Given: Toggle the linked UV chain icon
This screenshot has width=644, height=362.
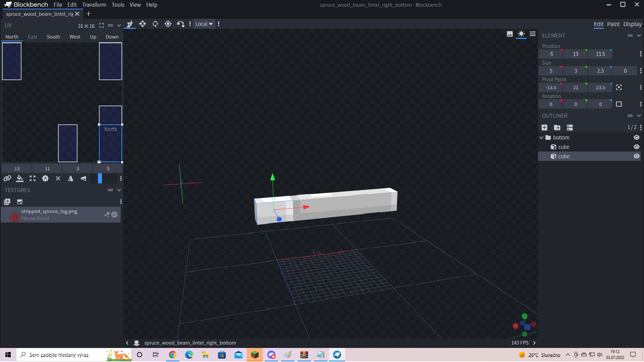Looking at the screenshot, I should (7, 178).
